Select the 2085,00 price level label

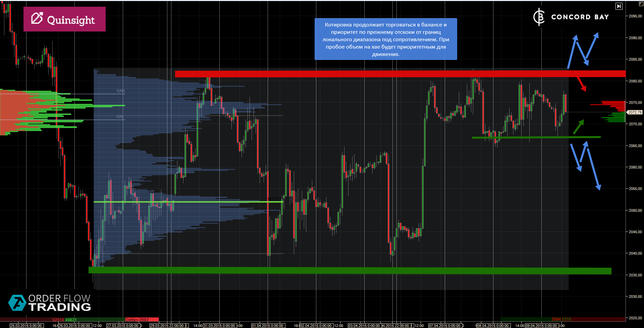[x=635, y=59]
